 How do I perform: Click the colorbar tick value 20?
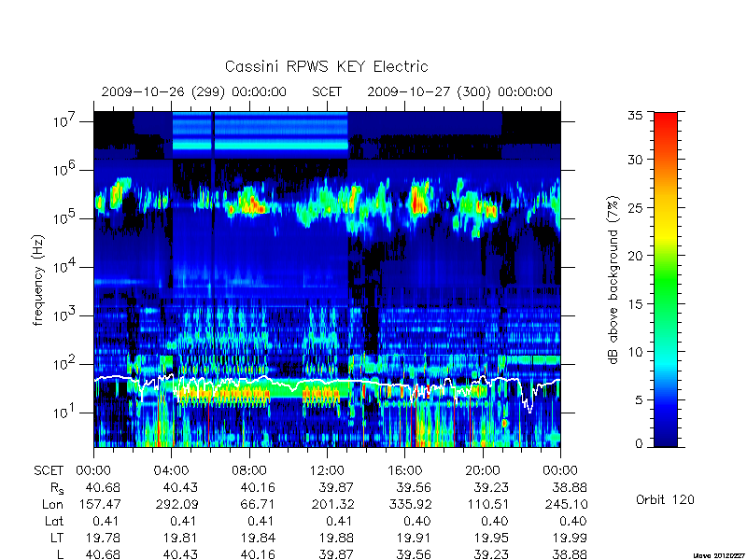click(635, 256)
